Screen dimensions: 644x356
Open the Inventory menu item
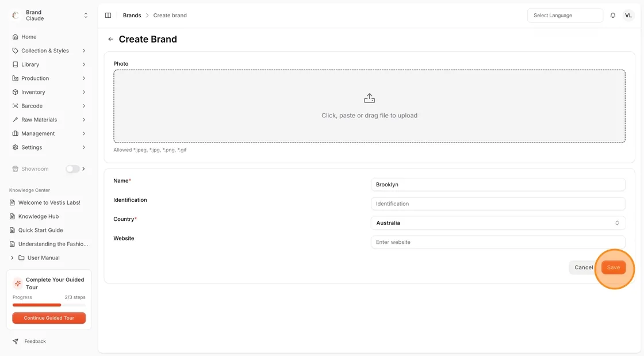[49, 92]
